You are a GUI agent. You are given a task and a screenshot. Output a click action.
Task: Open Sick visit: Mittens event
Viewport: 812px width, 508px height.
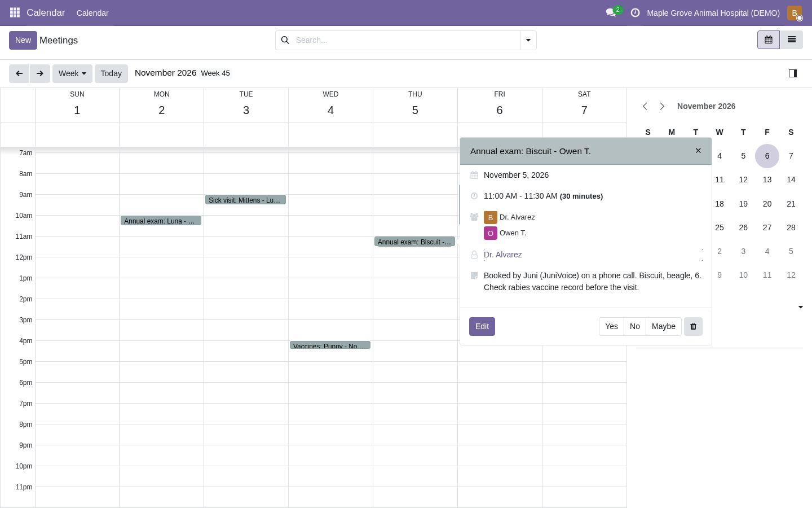tap(245, 200)
